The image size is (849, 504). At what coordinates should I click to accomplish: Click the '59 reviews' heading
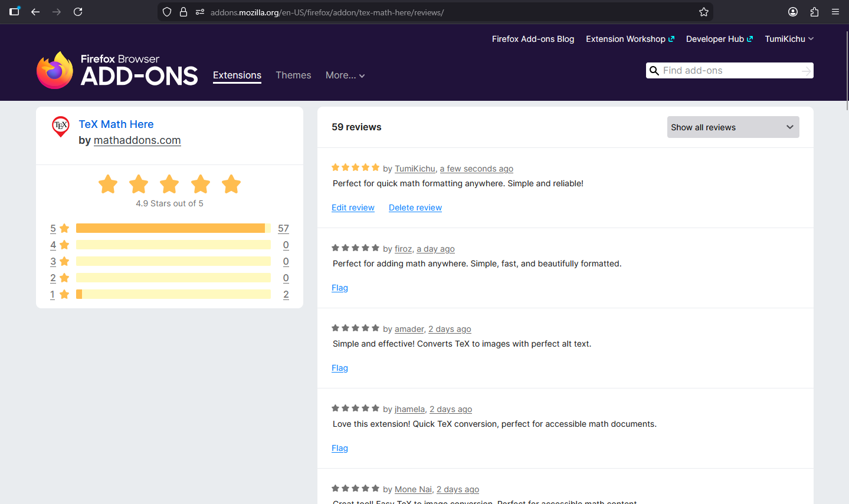(356, 127)
